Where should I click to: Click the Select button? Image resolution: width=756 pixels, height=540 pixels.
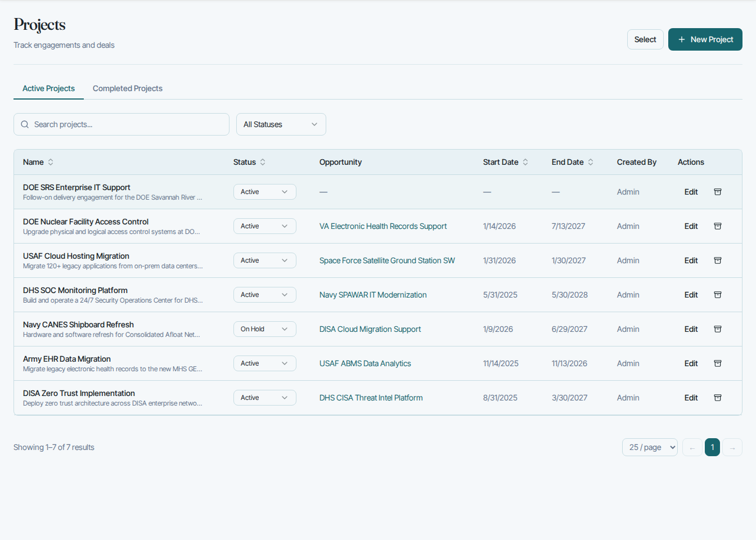pyautogui.click(x=645, y=39)
